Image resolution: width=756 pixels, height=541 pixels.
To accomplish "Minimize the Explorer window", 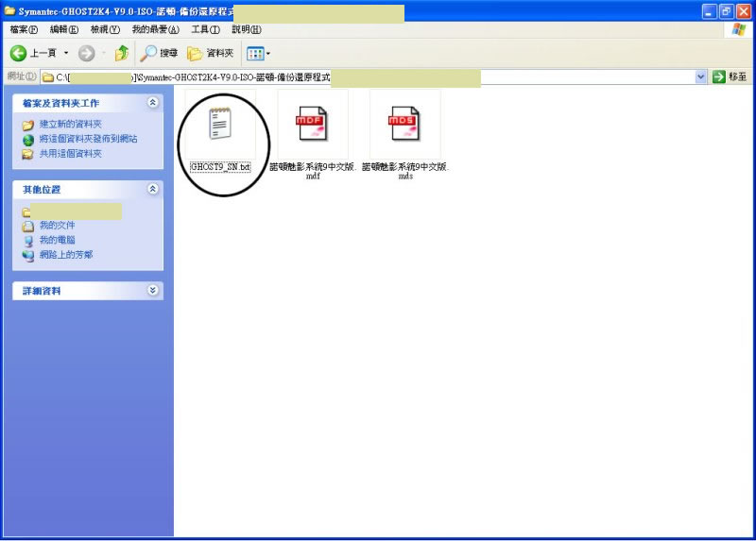I will pyautogui.click(x=709, y=11).
